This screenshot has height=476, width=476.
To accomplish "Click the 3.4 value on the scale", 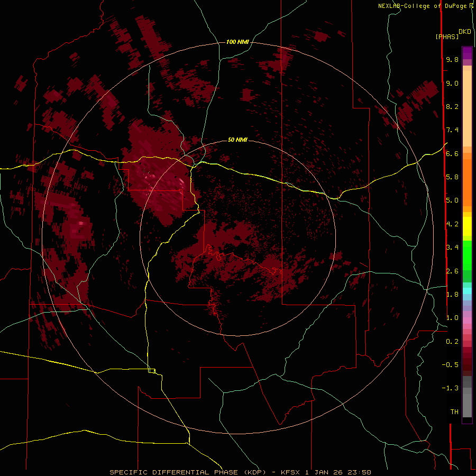I will (452, 248).
